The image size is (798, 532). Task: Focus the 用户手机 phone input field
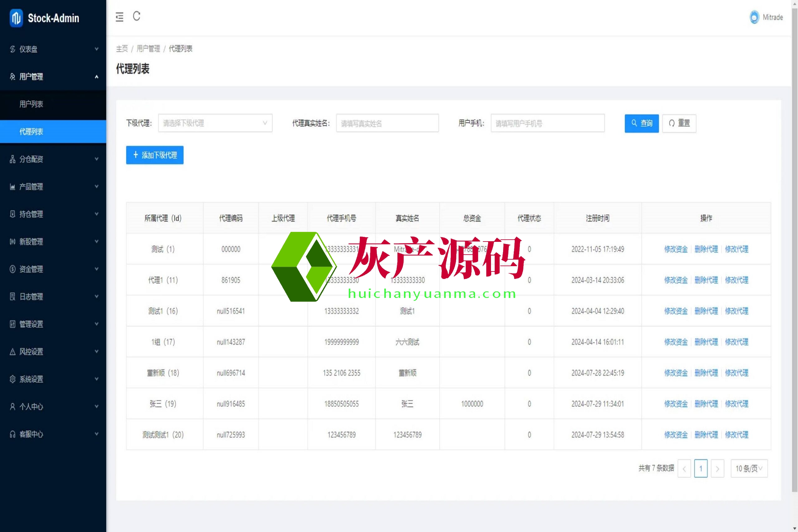(x=547, y=123)
